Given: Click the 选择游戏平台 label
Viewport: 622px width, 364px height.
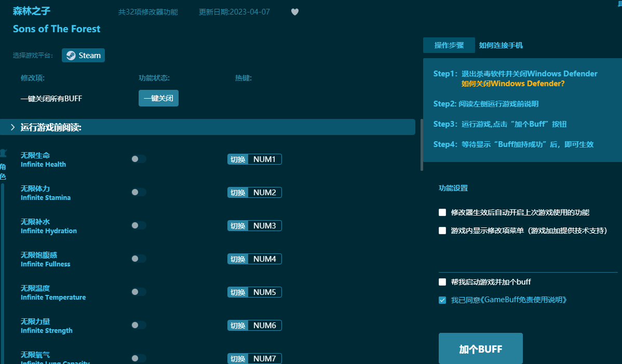Looking at the screenshot, I should click(33, 56).
